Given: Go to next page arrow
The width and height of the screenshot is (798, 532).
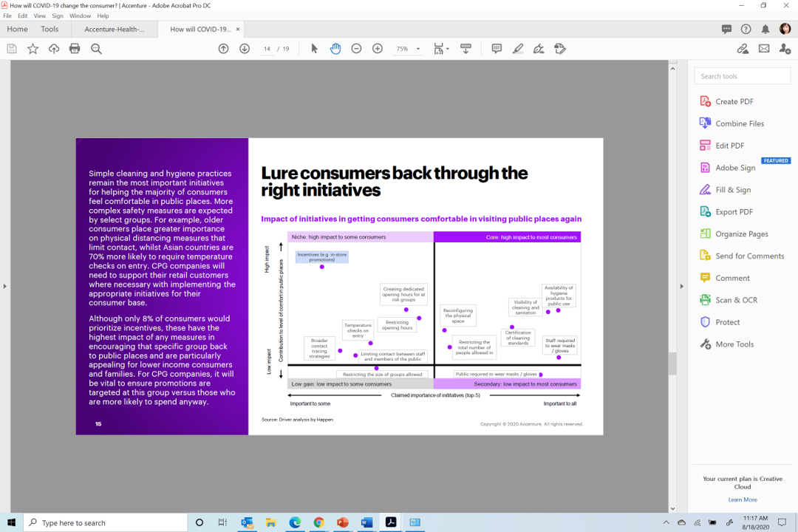Looking at the screenshot, I should point(245,49).
